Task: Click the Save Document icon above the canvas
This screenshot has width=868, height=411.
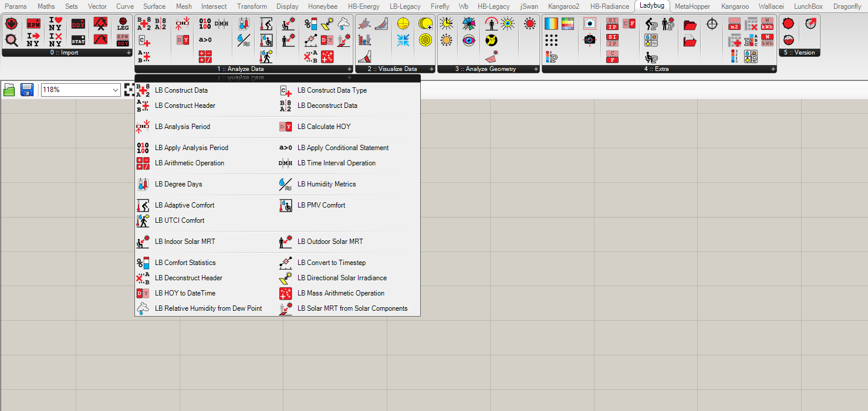Action: (26, 89)
